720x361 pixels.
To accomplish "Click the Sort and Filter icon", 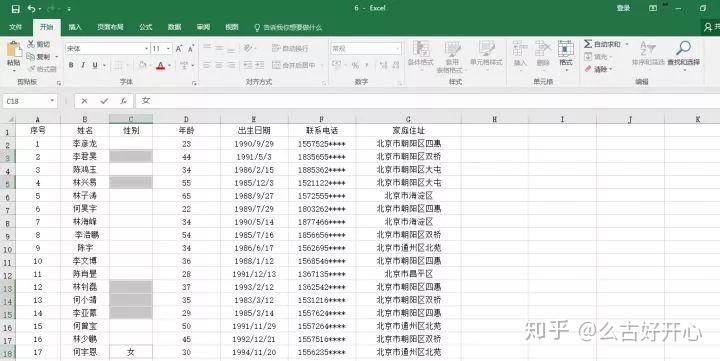I will [647, 48].
